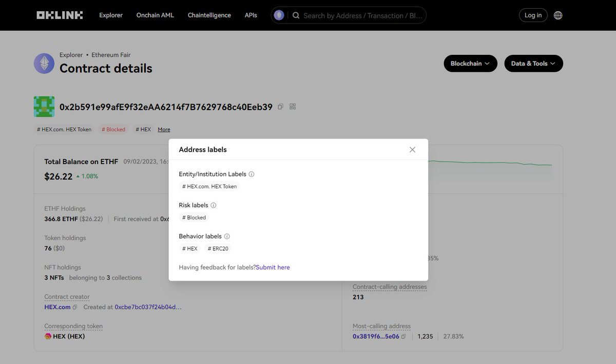Click the Submit here feedback link
The image size is (616, 364).
click(x=273, y=267)
